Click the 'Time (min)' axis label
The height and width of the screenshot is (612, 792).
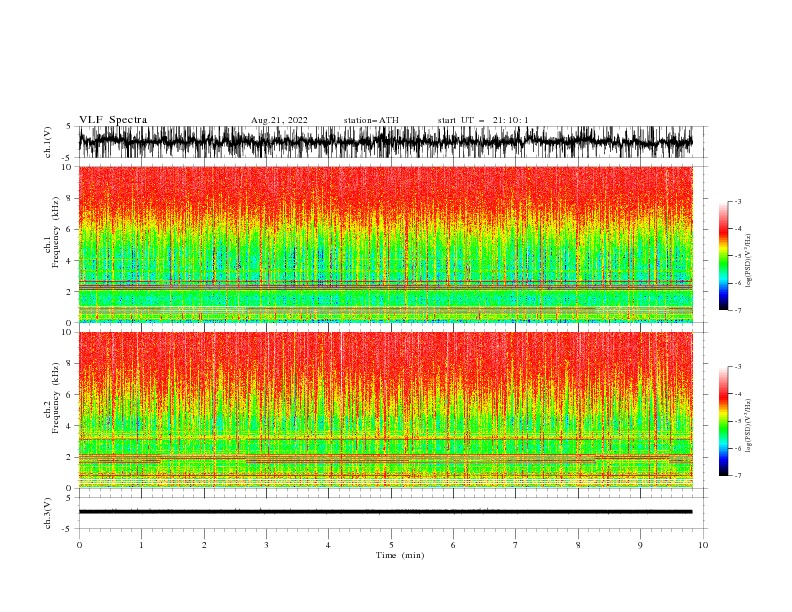tap(400, 555)
